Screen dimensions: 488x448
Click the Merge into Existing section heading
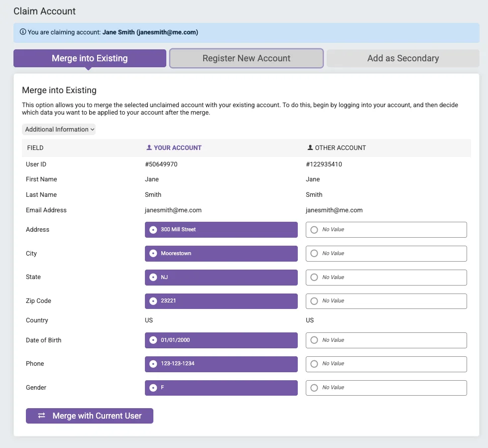pos(59,90)
